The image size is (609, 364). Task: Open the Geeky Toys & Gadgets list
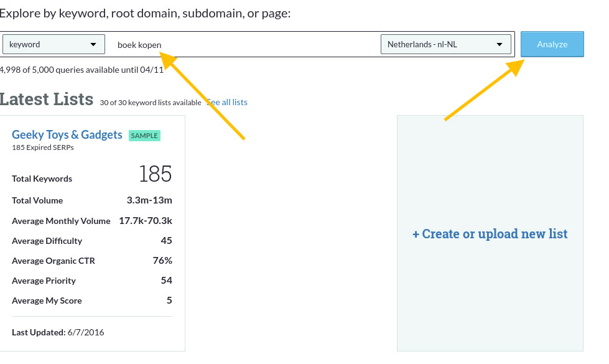click(x=67, y=134)
